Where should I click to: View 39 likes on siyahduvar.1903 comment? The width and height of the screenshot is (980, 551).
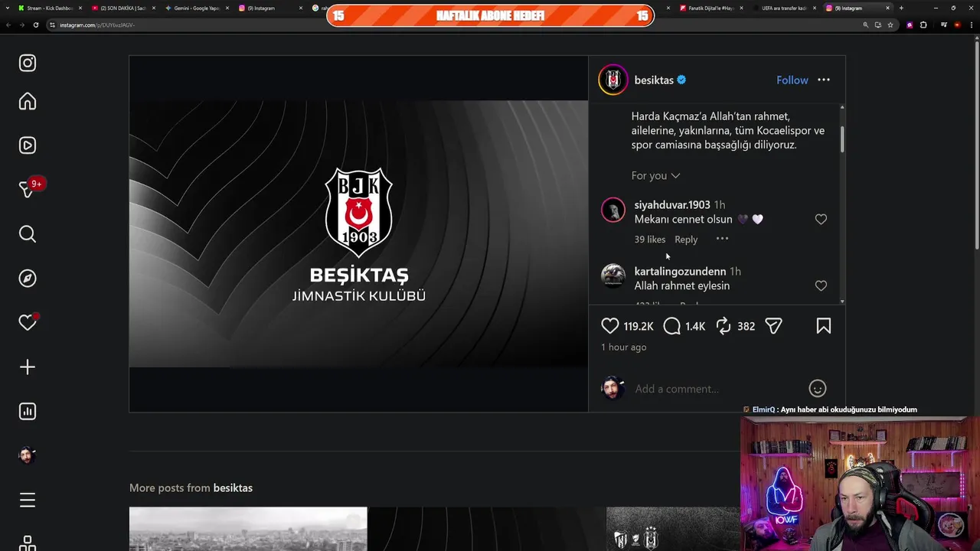(x=649, y=240)
